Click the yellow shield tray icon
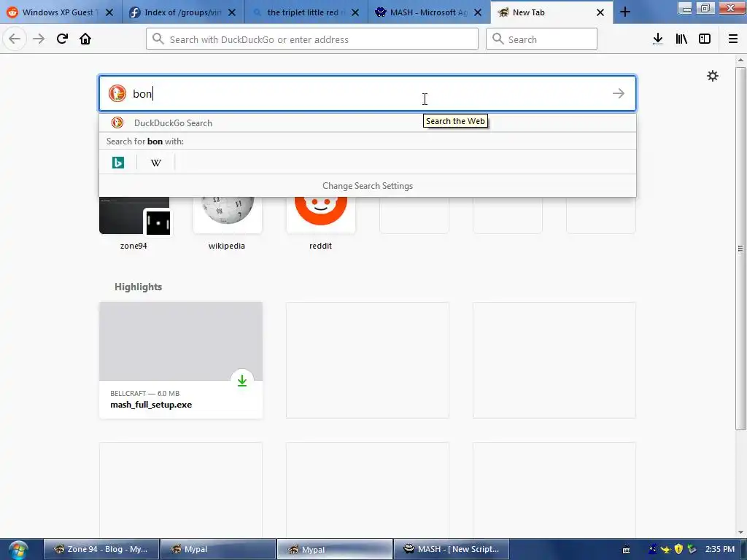This screenshot has width=747, height=560. [x=678, y=549]
